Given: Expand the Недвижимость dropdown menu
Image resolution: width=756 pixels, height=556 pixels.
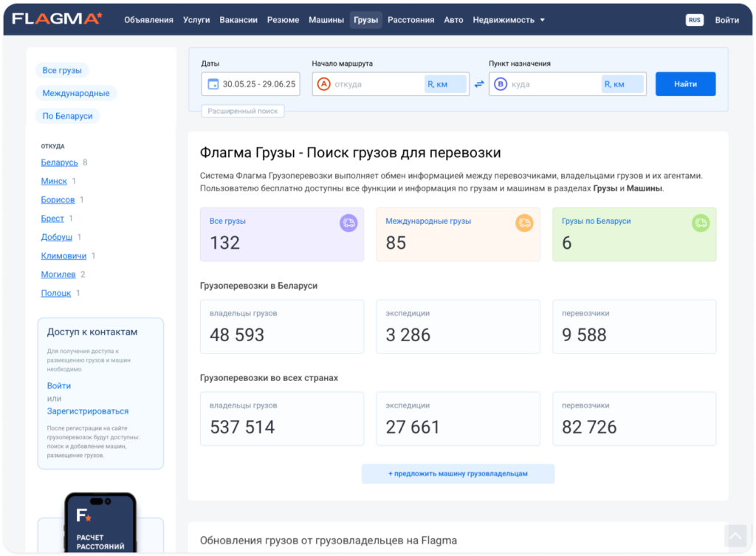Looking at the screenshot, I should (x=509, y=20).
